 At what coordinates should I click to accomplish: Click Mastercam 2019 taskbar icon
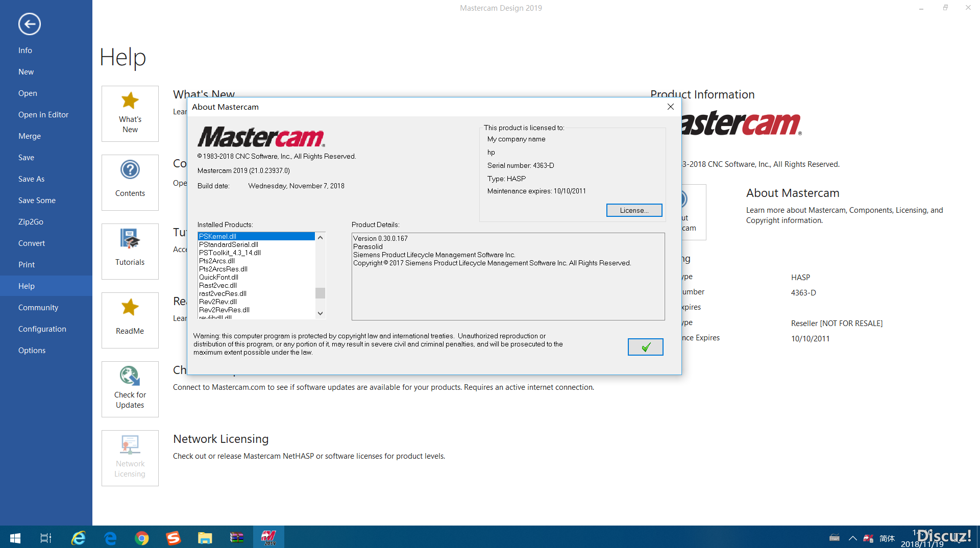tap(268, 538)
